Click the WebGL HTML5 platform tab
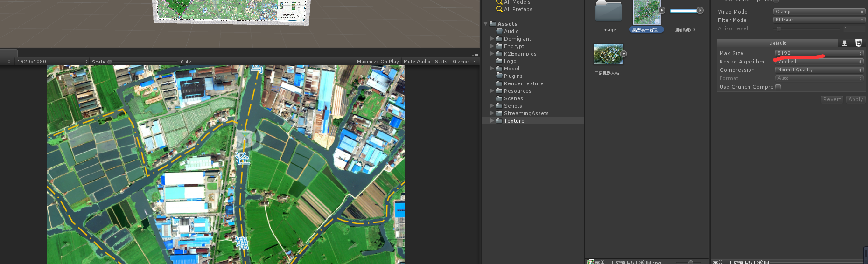The image size is (868, 264). 858,43
